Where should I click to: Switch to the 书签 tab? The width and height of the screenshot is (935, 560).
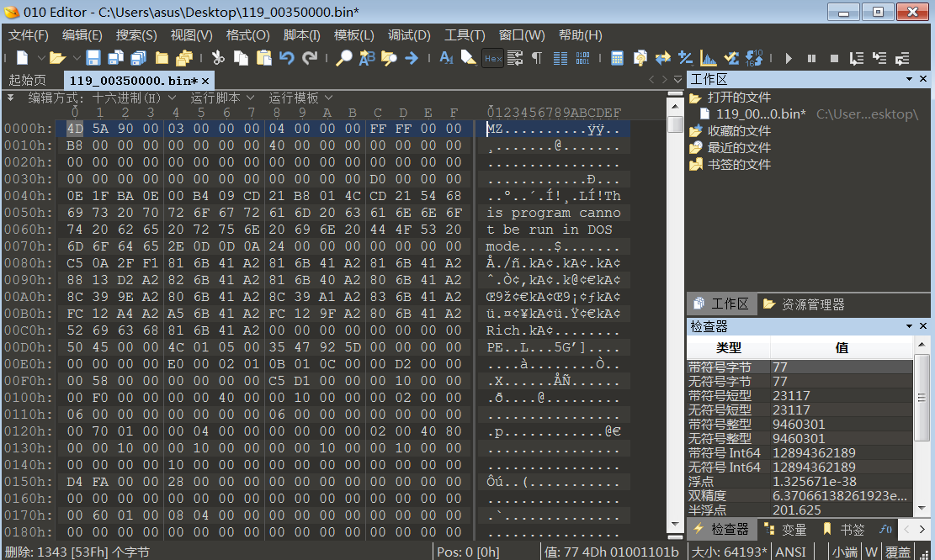pos(844,529)
